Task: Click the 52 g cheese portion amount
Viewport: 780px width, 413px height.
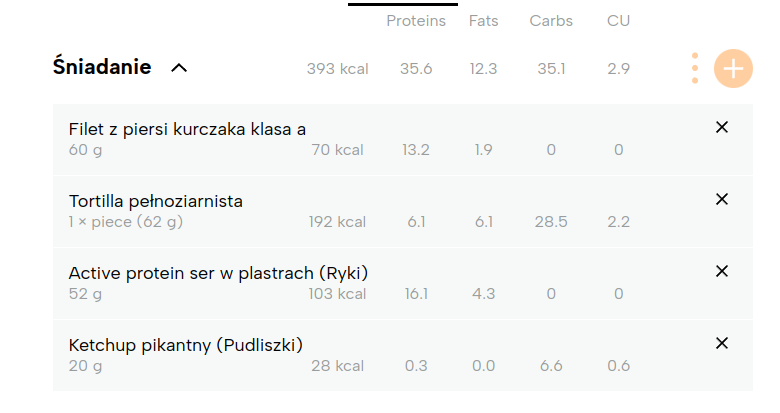Action: pos(85,294)
